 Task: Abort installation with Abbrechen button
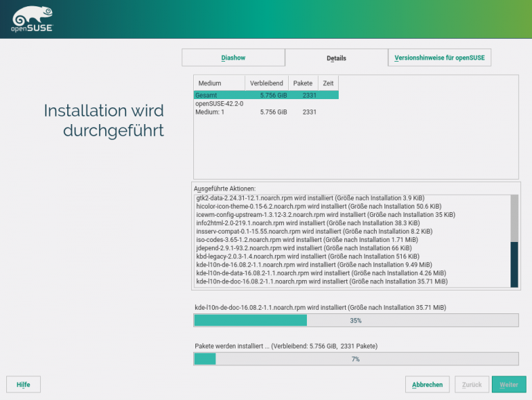427,384
